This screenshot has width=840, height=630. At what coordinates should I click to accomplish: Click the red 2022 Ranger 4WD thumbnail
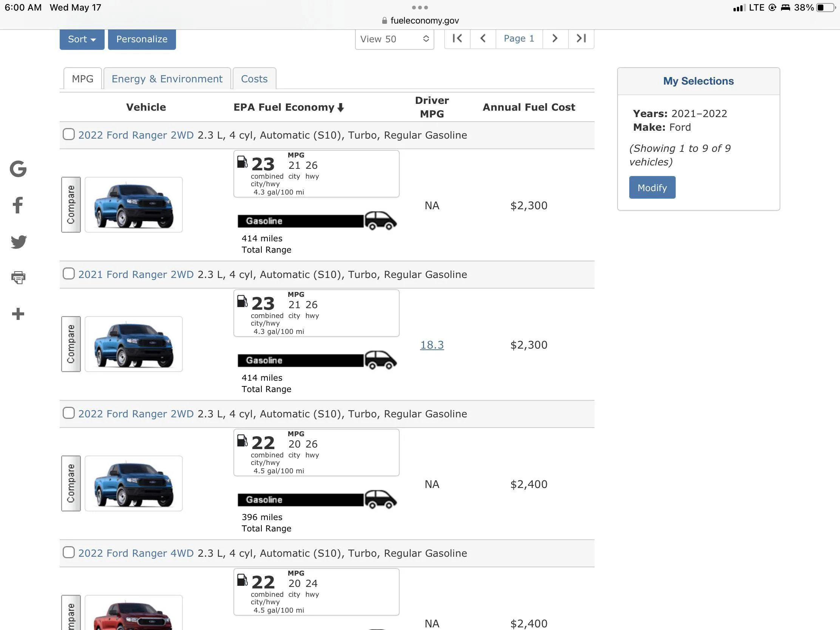click(x=134, y=613)
